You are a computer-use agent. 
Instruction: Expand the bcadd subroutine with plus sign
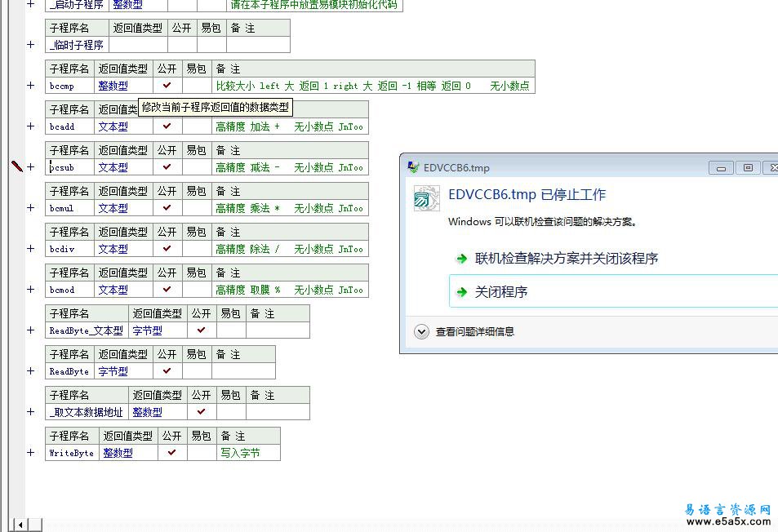[31, 126]
